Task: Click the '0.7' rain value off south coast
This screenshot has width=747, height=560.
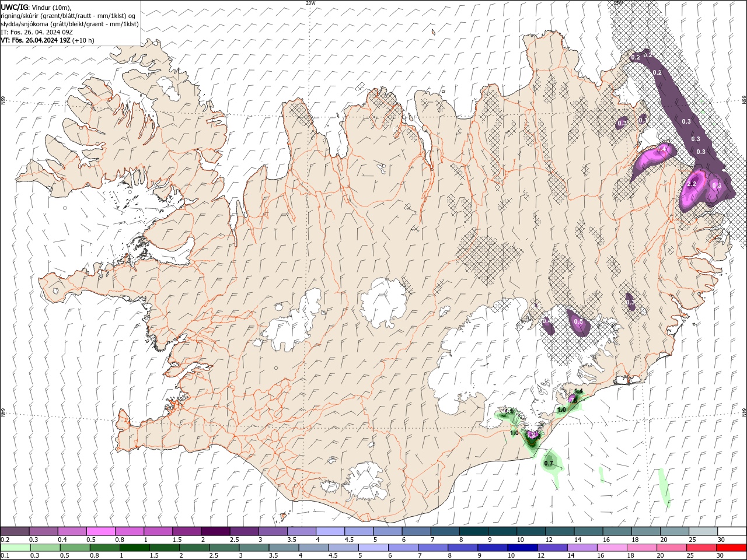Action: pyautogui.click(x=549, y=464)
